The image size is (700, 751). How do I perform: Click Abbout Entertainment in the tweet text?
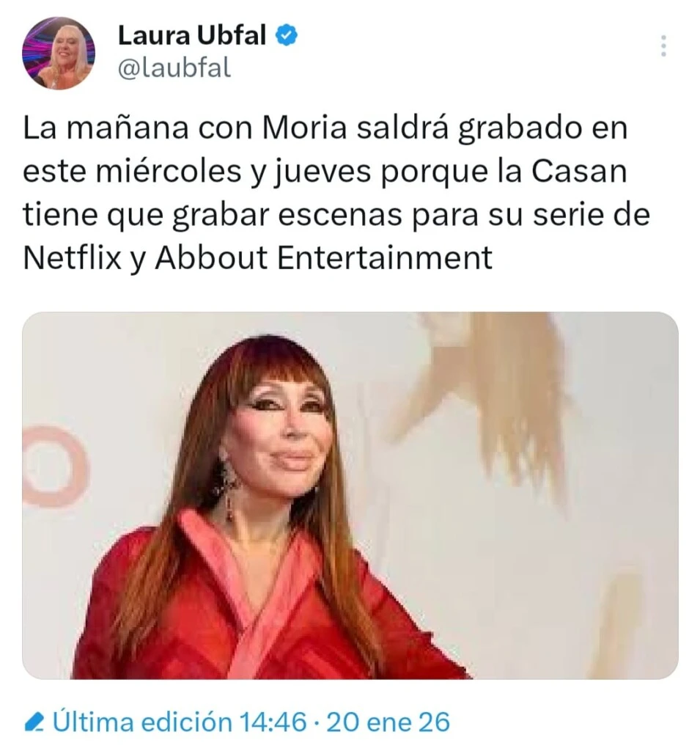[x=324, y=257]
